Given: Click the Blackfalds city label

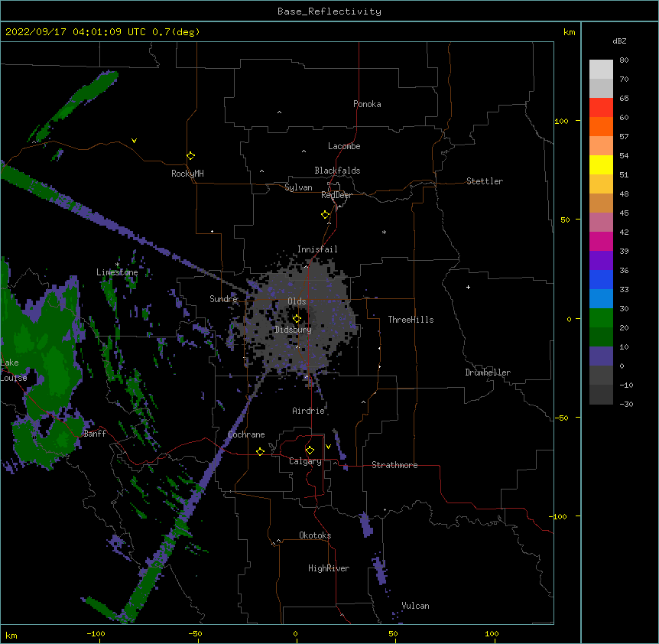Looking at the screenshot, I should coord(337,171).
